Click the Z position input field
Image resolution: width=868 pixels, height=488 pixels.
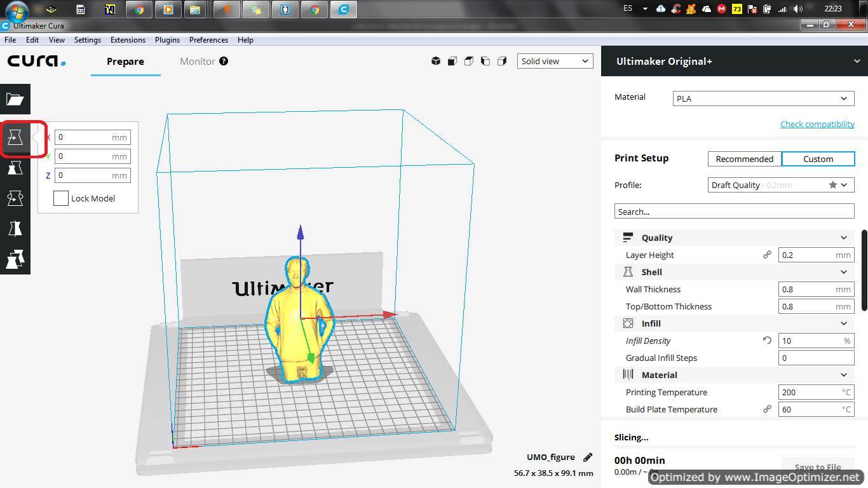click(92, 175)
